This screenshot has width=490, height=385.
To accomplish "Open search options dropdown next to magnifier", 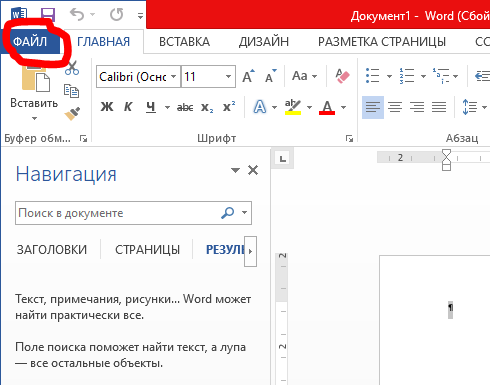I will (244, 213).
